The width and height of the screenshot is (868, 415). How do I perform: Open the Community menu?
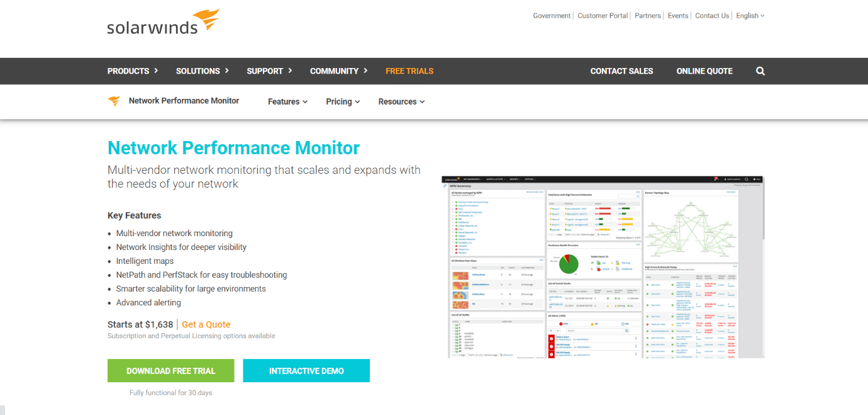(x=339, y=71)
